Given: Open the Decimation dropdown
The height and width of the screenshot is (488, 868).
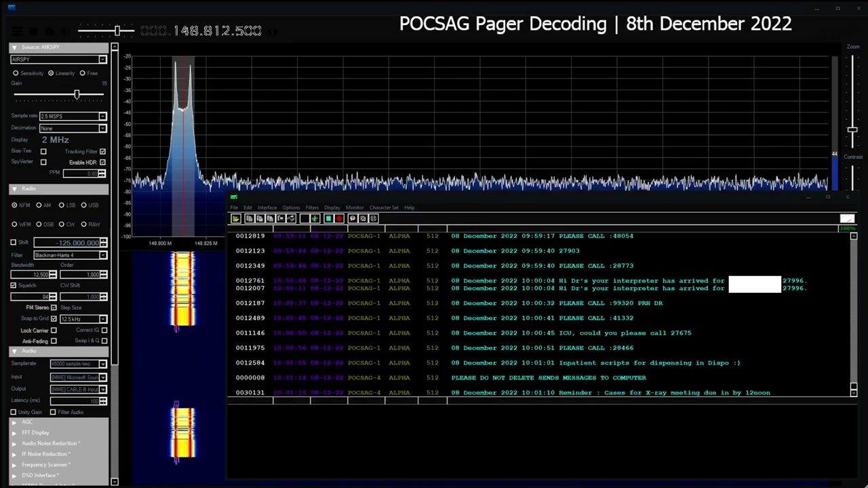Looking at the screenshot, I should click(73, 128).
